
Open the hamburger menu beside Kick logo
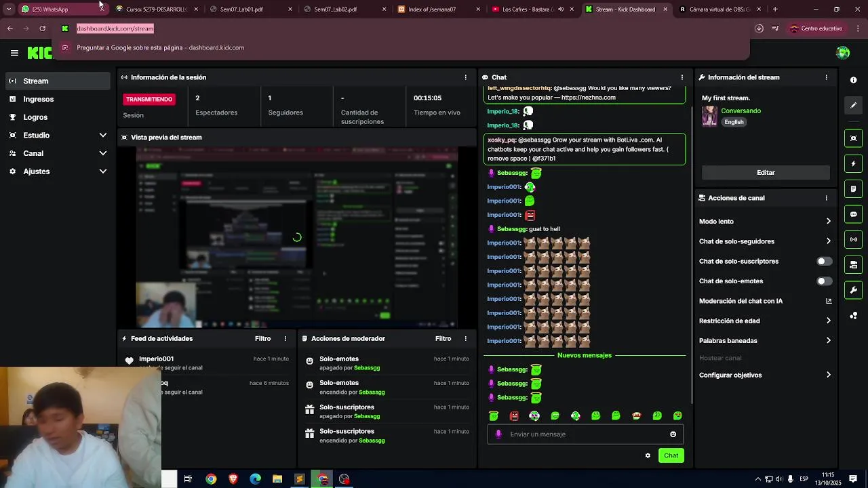(x=14, y=53)
